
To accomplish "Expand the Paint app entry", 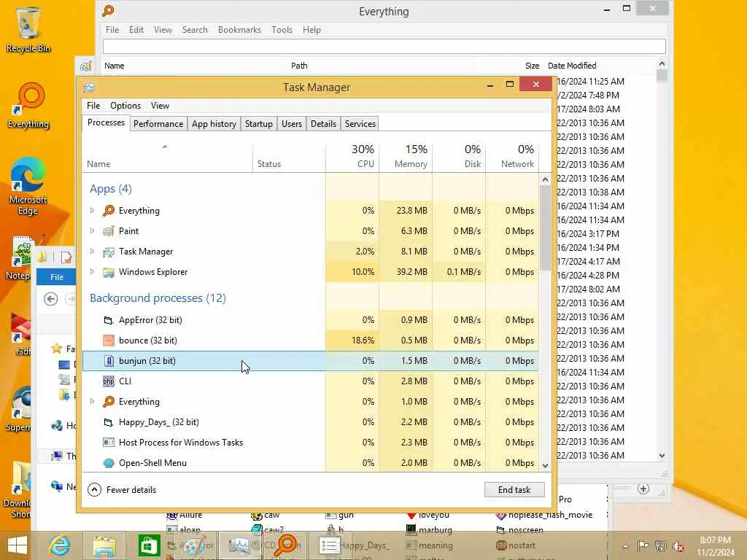I will coord(93,230).
